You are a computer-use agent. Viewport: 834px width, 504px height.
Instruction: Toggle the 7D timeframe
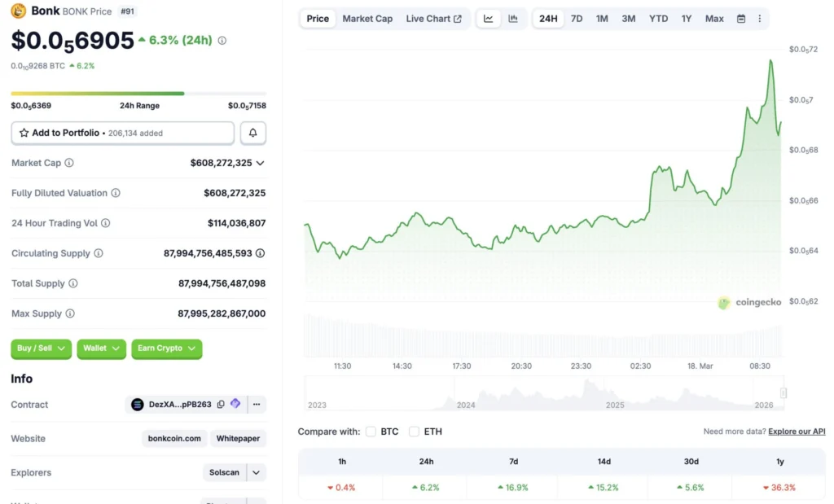pos(577,18)
